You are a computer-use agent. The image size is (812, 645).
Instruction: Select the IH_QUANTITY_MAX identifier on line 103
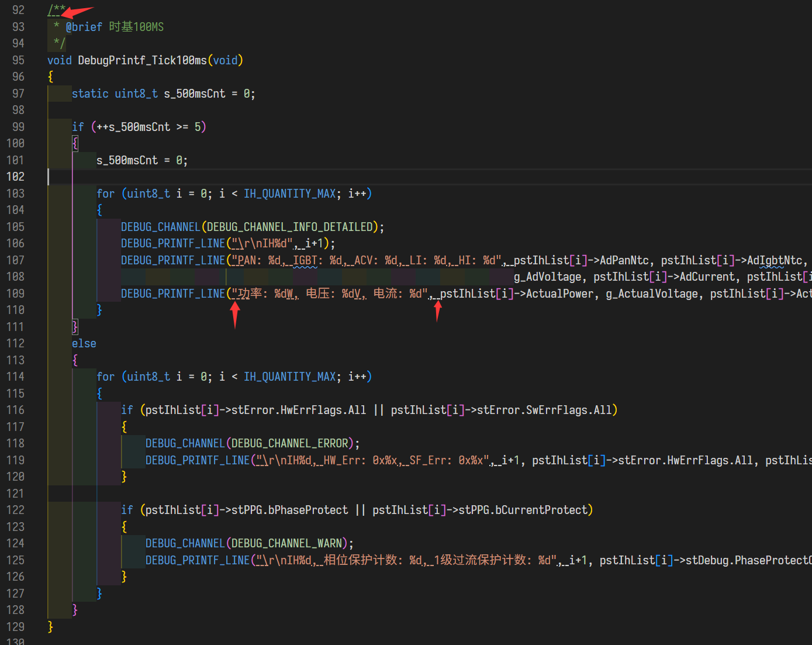point(289,193)
